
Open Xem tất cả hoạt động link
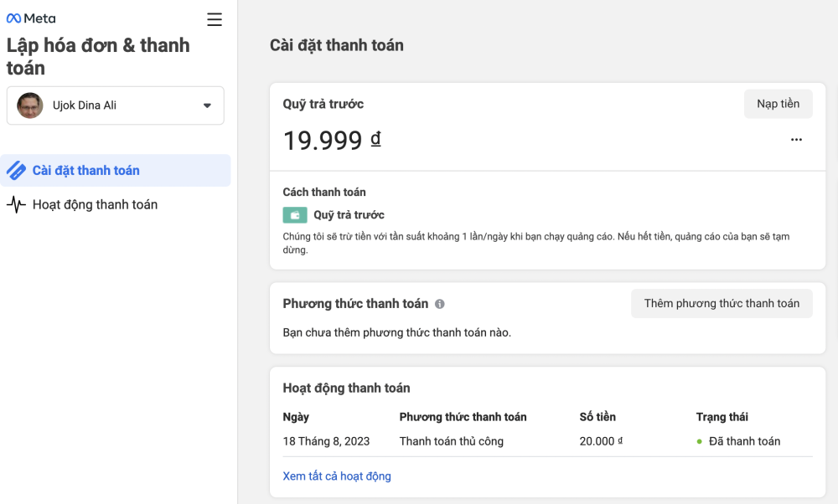click(337, 476)
